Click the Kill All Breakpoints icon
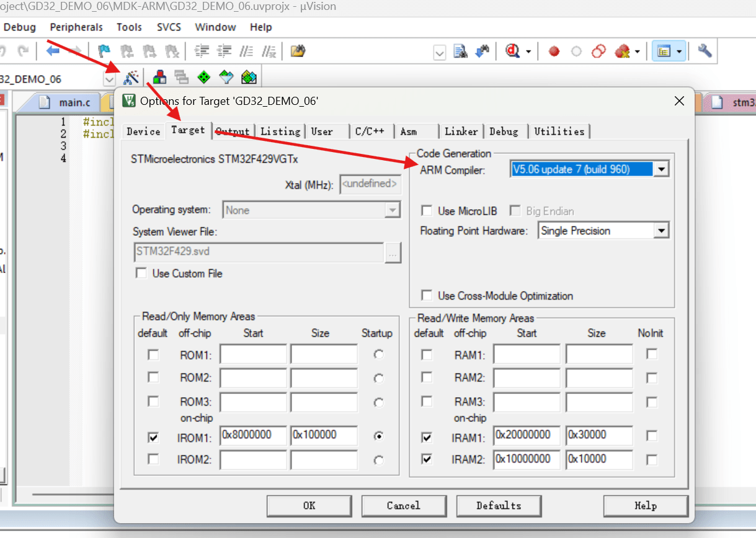756x538 pixels. point(621,52)
